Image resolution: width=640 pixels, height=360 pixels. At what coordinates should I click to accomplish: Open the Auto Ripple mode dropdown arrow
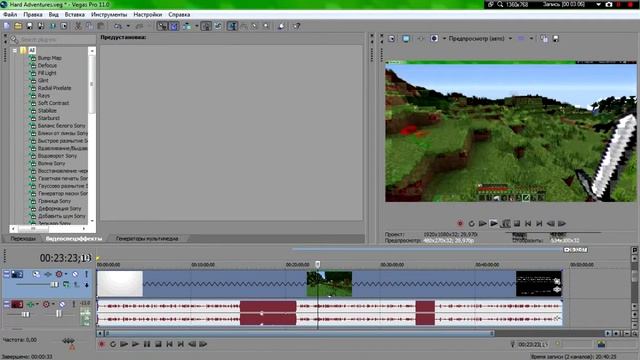click(x=196, y=26)
